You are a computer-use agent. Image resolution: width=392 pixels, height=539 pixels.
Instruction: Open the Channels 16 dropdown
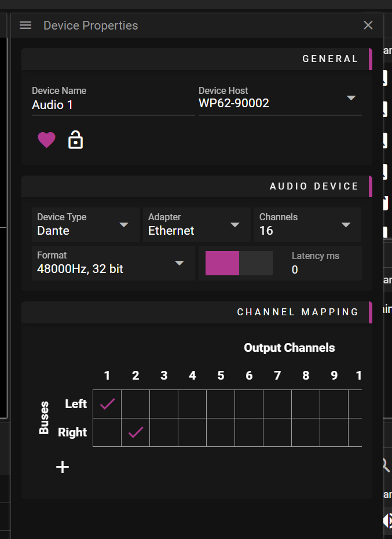click(307, 224)
